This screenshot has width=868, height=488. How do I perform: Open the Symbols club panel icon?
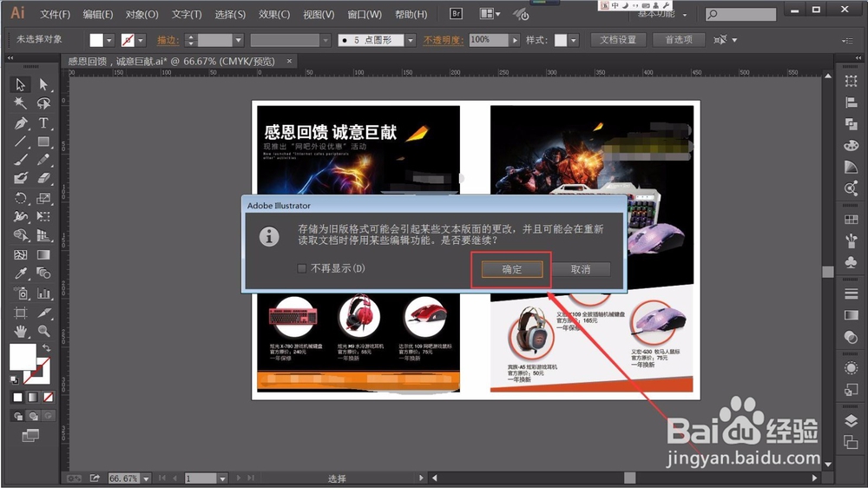click(851, 261)
